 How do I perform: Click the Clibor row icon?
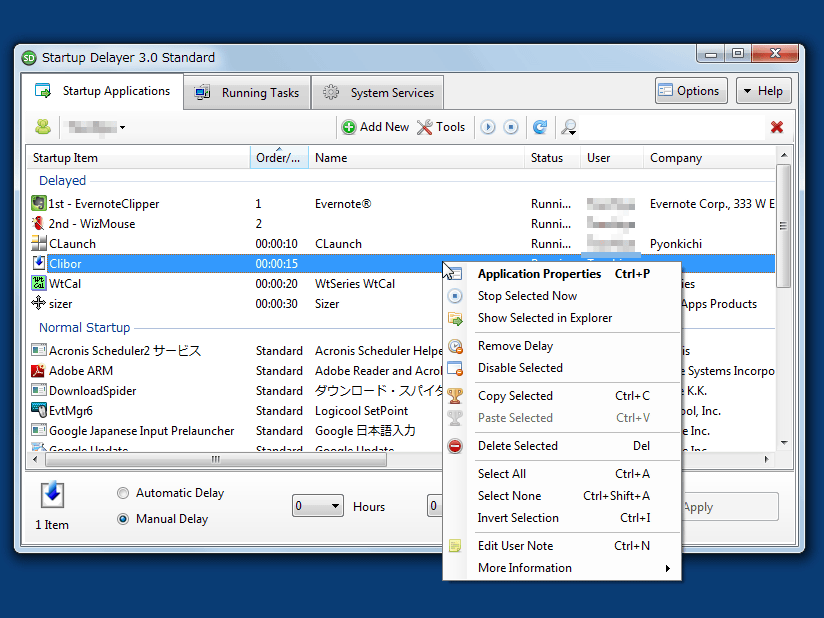(38, 263)
